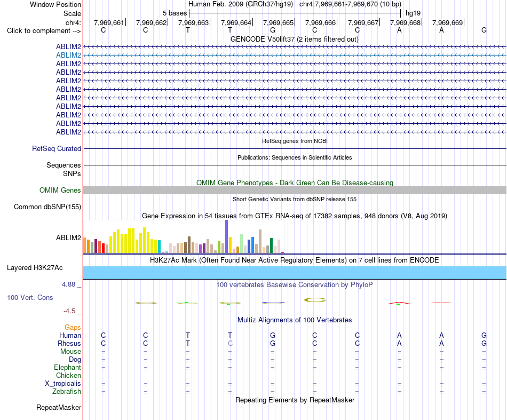Click the Zebrafish species row label

pos(67,392)
